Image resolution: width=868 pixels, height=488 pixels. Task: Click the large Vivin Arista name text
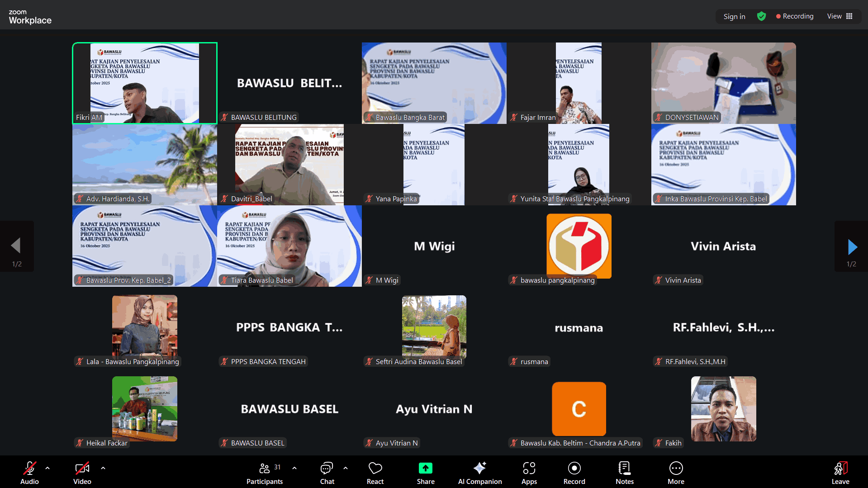click(723, 246)
